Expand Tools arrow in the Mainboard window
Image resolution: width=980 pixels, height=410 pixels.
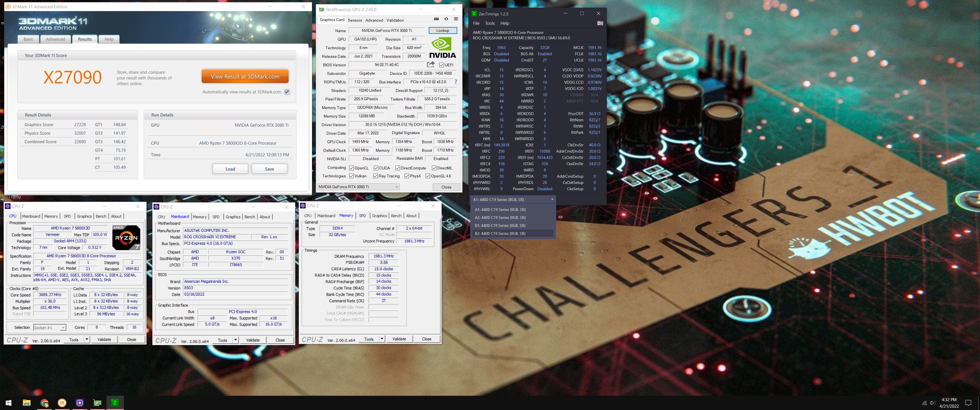(236, 340)
